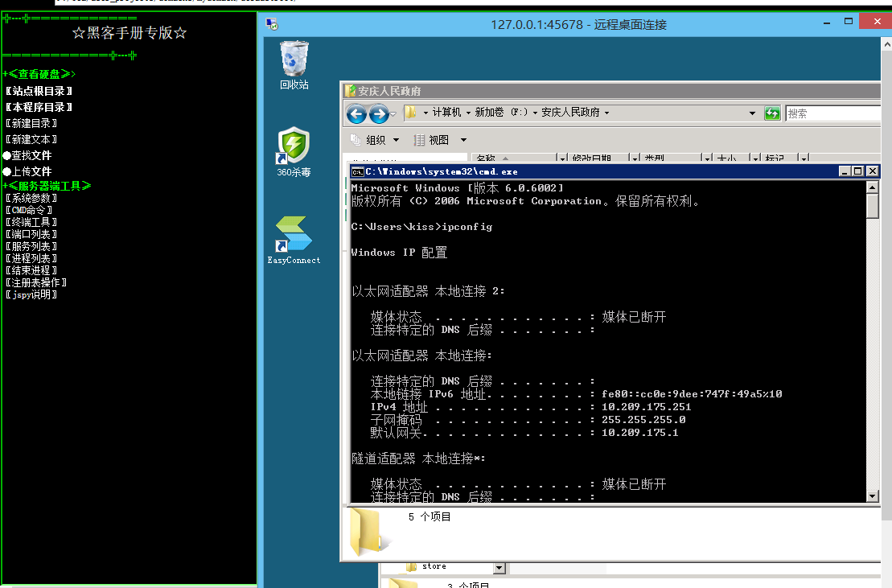This screenshot has height=588, width=892.
Task: Click the 上传文件 option
Action: click(27, 171)
